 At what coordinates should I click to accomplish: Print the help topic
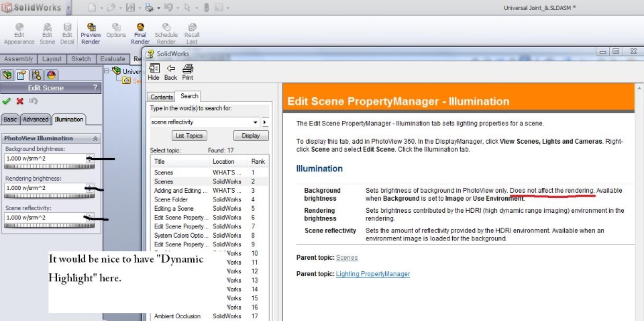coord(188,72)
